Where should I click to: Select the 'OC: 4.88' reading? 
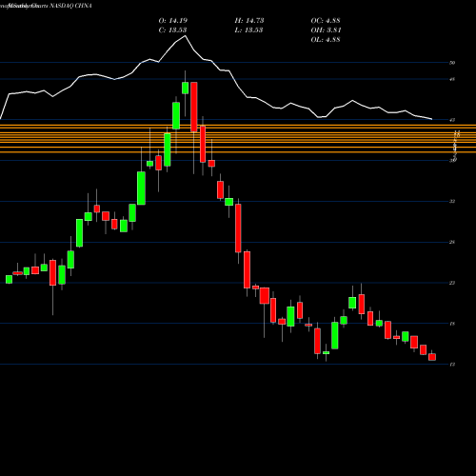click(x=326, y=21)
